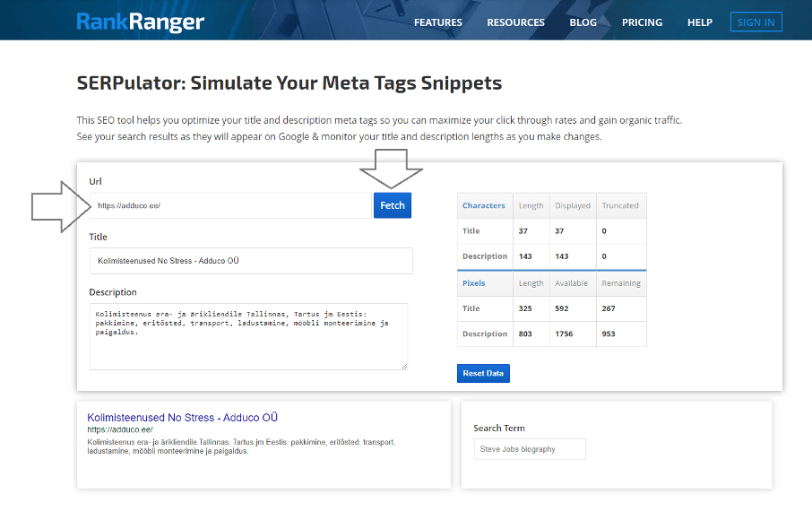Viewport: 812px width, 511px height.
Task: Focus the Url input field
Action: pos(230,205)
